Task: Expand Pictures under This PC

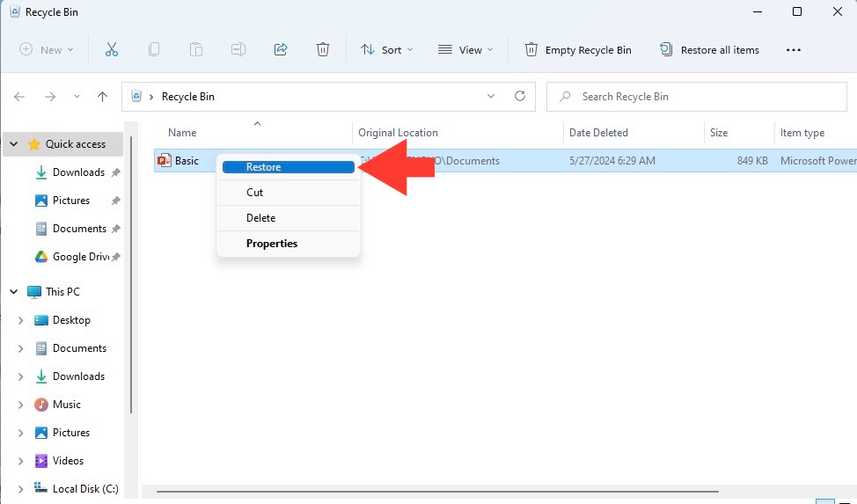Action: pyautogui.click(x=21, y=433)
